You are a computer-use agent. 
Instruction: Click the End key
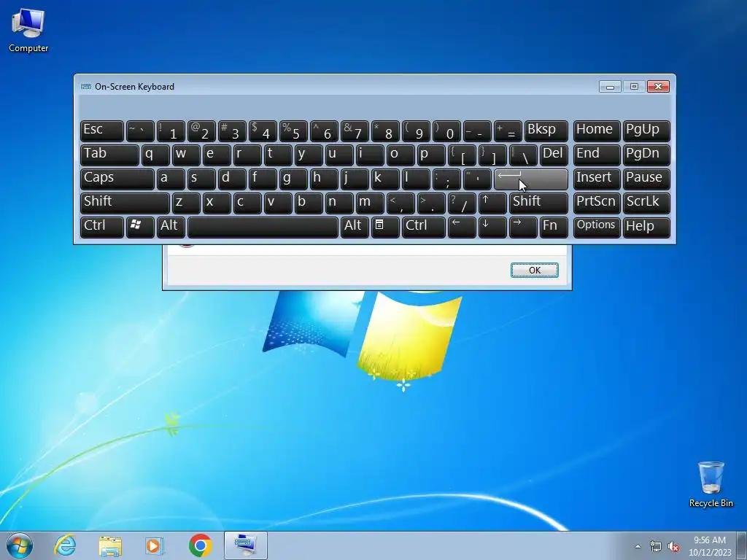tap(597, 155)
